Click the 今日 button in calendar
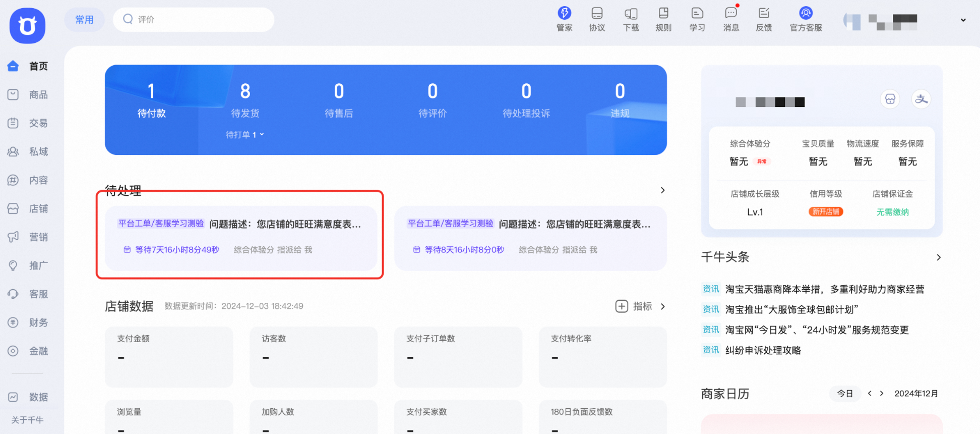Viewport: 980px width, 434px height. click(845, 393)
